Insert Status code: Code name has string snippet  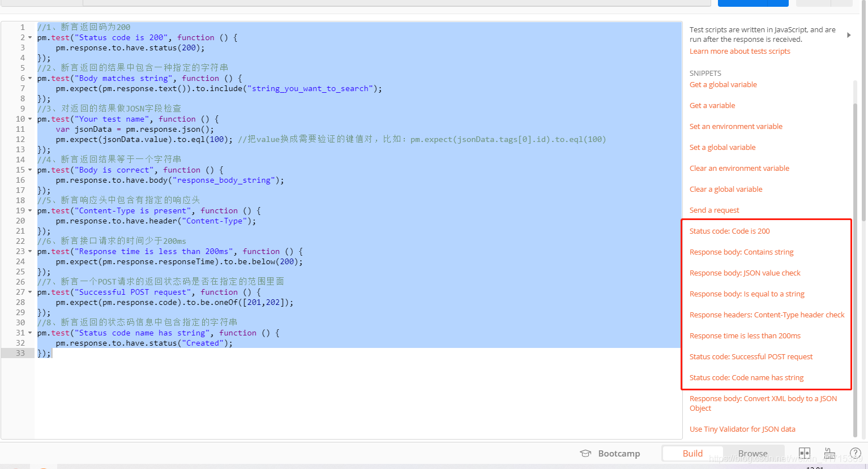click(x=747, y=378)
